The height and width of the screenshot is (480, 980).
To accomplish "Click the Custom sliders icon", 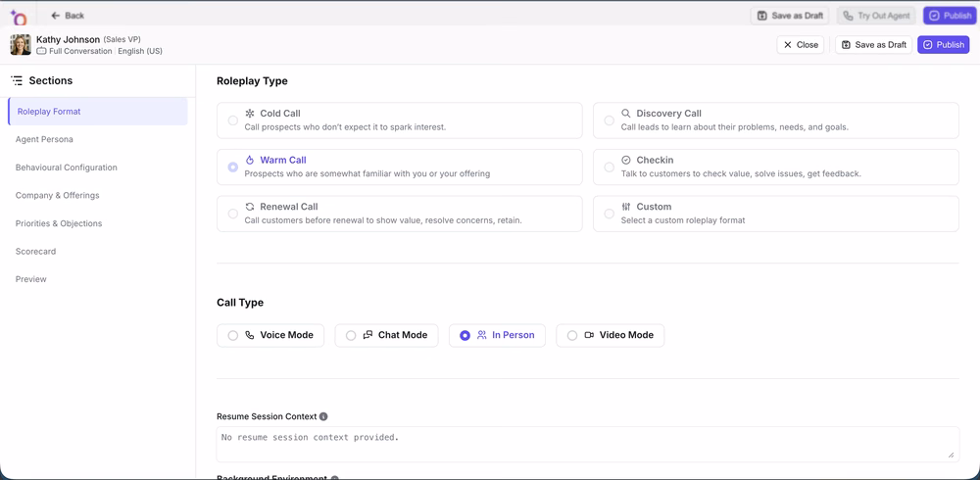I will point(625,207).
